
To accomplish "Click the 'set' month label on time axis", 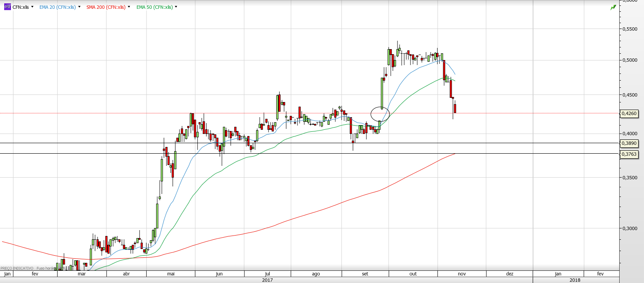I will (x=365, y=274).
